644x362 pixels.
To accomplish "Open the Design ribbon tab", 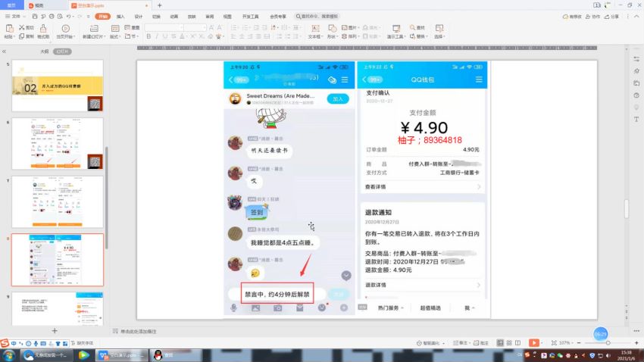I will 139,17.
